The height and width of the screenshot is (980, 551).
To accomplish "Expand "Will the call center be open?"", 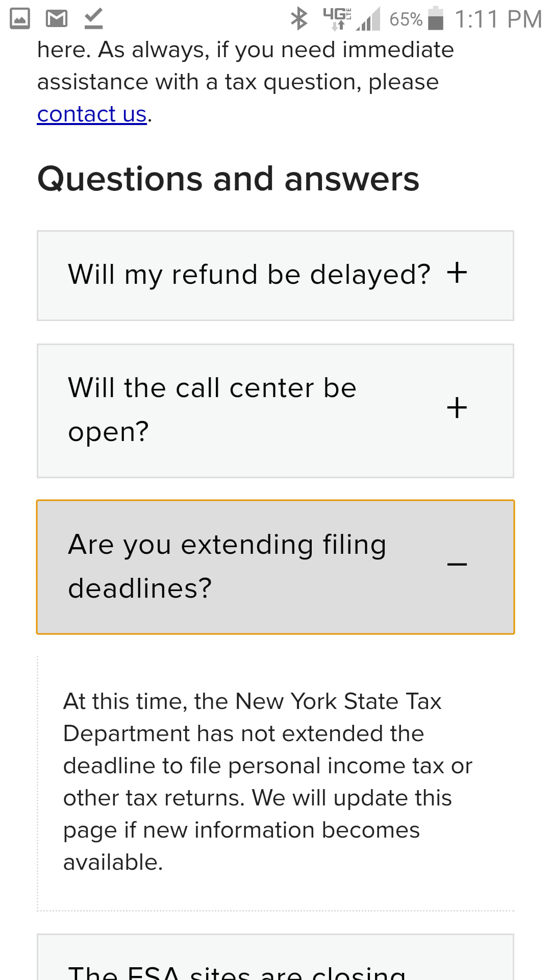I will click(212, 410).
